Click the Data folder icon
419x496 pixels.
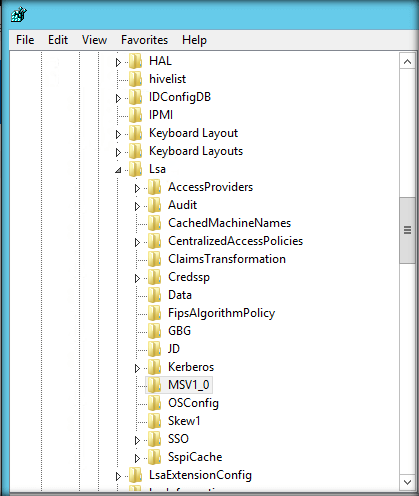[x=154, y=295]
